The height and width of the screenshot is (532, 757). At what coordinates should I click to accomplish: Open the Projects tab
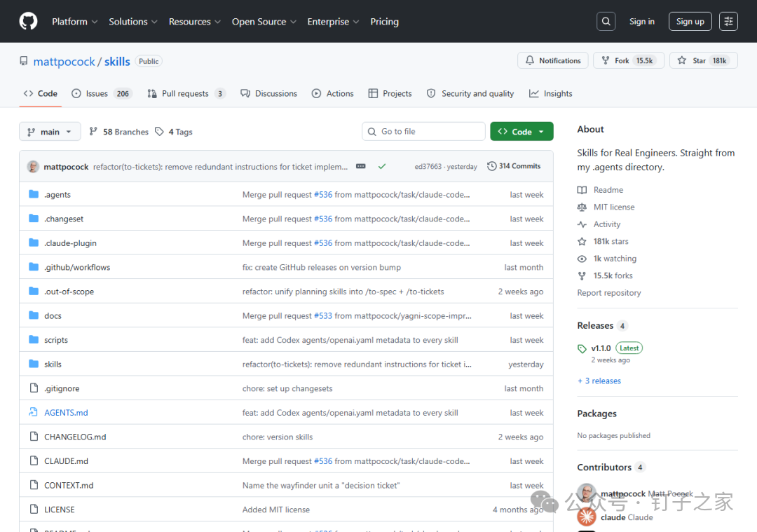pyautogui.click(x=390, y=94)
